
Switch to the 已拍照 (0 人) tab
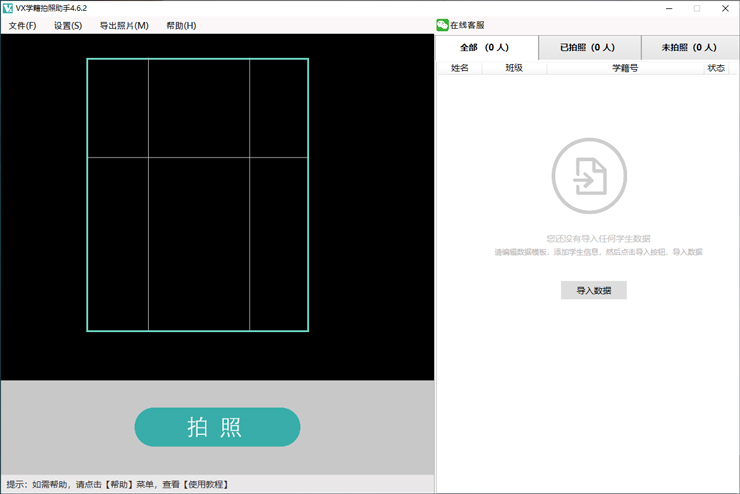[x=589, y=47]
